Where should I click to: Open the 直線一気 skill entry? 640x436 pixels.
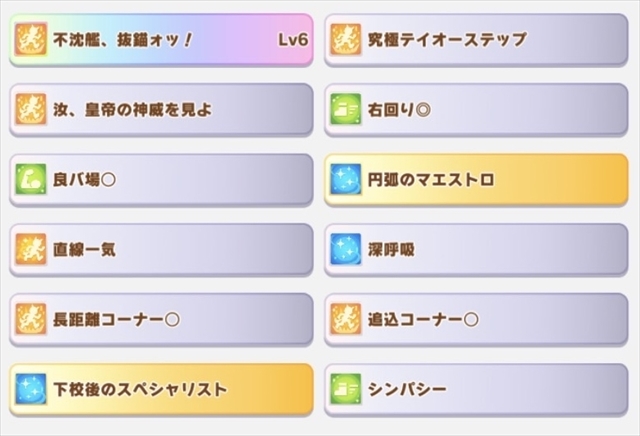[161, 250]
